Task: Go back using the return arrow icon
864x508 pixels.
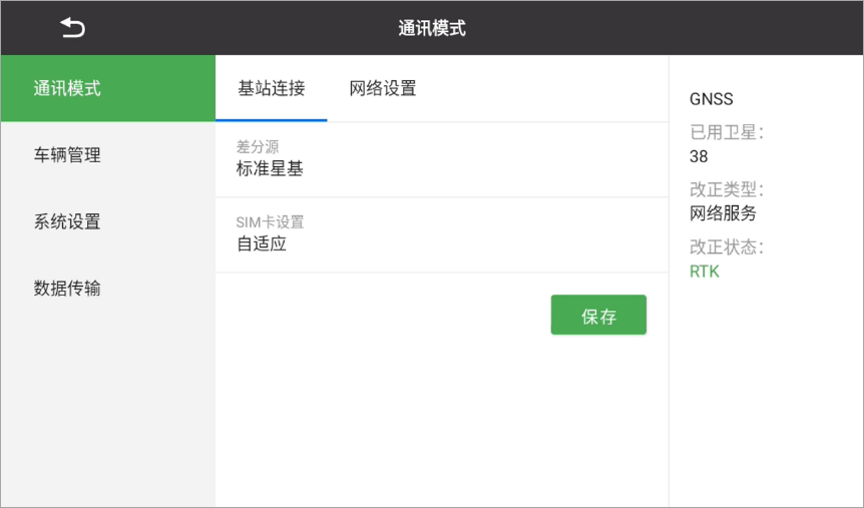Action: (72, 28)
